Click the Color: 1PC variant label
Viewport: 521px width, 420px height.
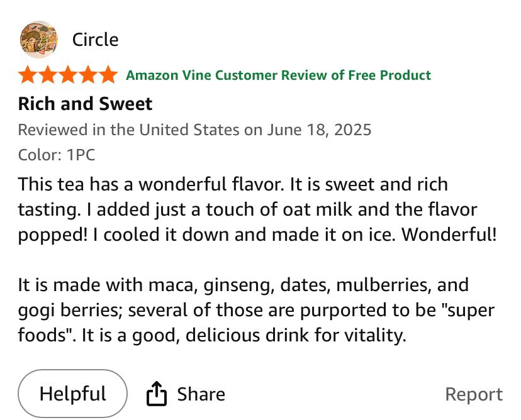[57, 155]
